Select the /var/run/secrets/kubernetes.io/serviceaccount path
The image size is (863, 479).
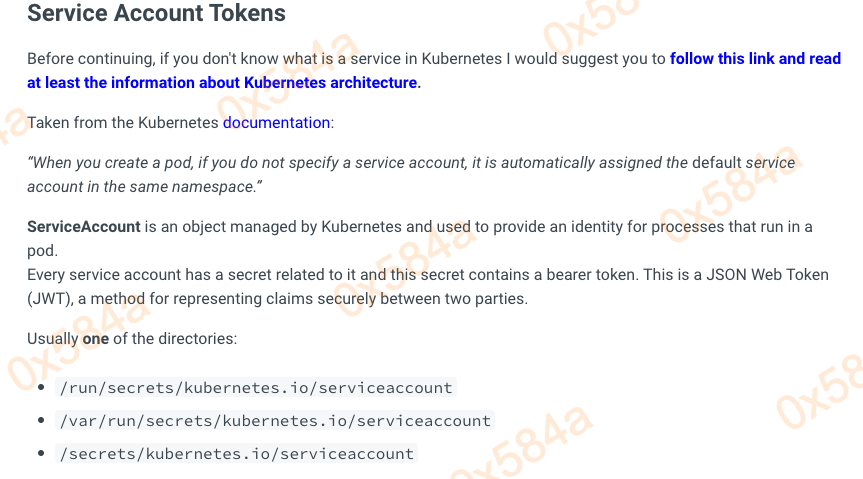click(275, 421)
